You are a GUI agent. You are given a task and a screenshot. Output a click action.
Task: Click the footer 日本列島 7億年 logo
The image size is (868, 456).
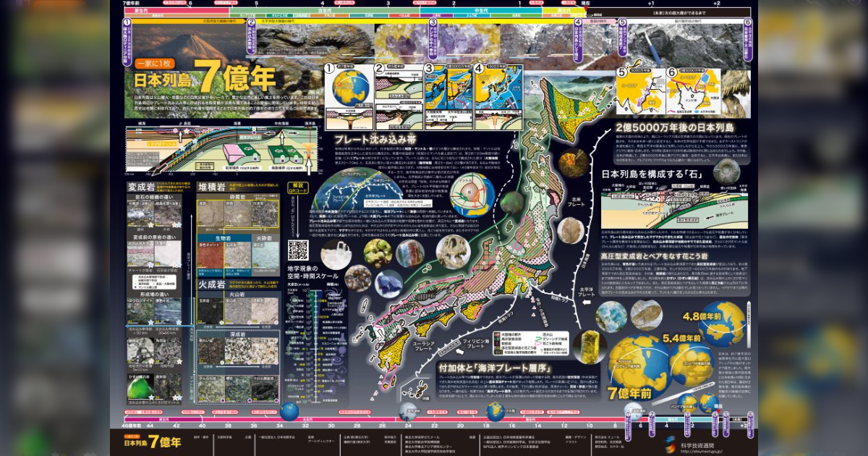click(153, 442)
